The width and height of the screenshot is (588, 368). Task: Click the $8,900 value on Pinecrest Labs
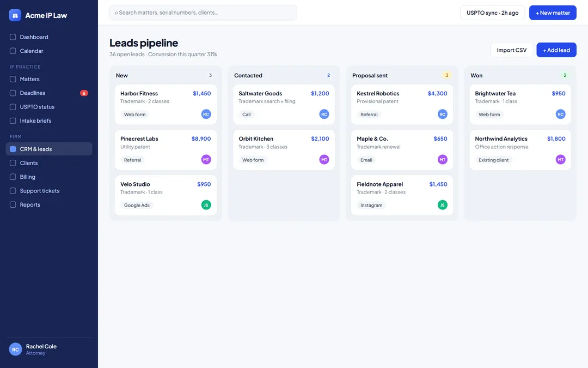click(x=201, y=138)
